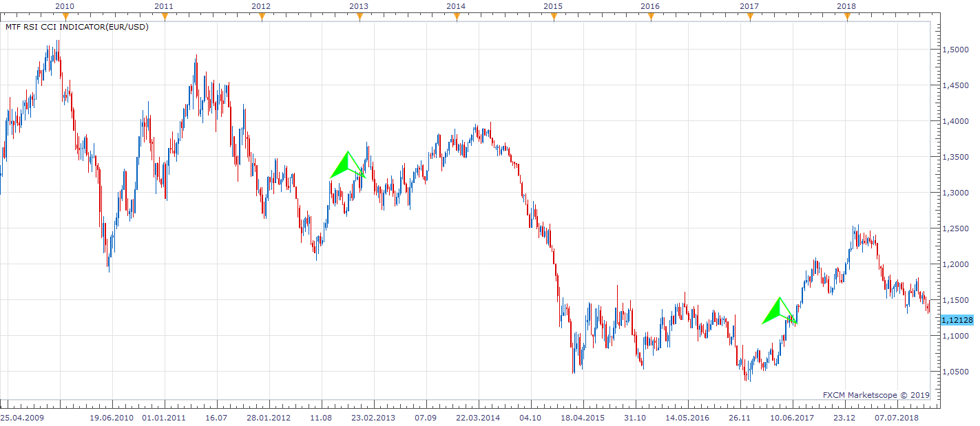Viewport: 980px width, 426px height.
Task: Click the 07.07.2018 date label
Action: tap(897, 418)
